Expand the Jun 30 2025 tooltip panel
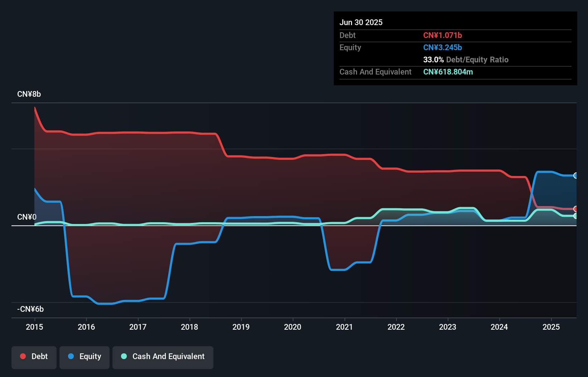588x377 pixels. point(361,22)
